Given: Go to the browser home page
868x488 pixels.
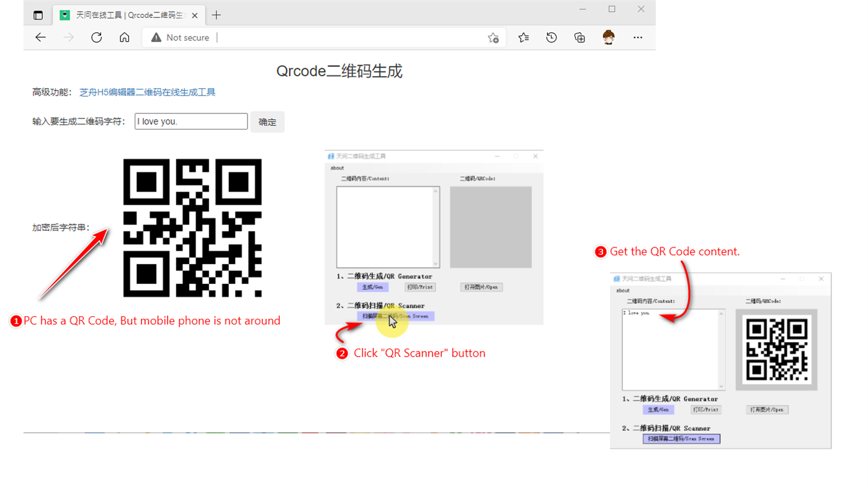Looking at the screenshot, I should coord(124,37).
